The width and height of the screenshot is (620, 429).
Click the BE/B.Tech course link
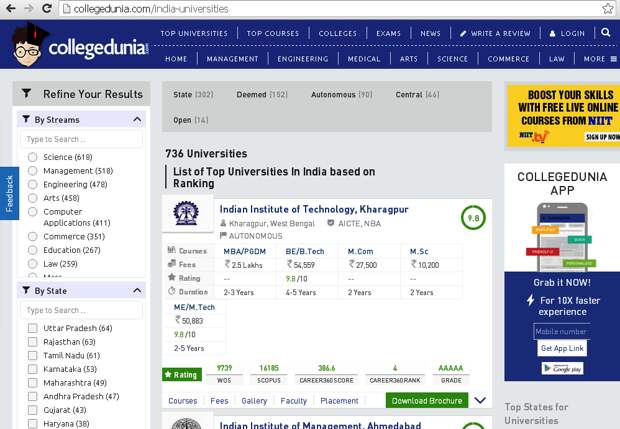coord(305,251)
